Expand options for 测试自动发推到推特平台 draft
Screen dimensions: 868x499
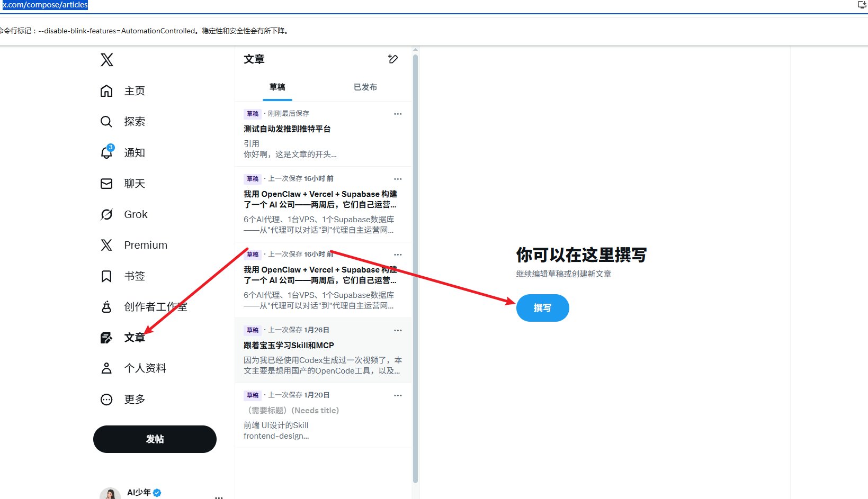coord(398,114)
